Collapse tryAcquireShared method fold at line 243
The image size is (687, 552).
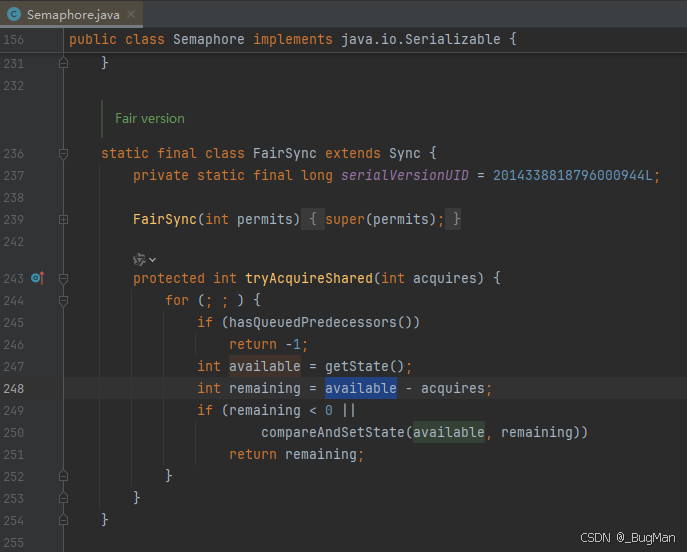pyautogui.click(x=63, y=279)
